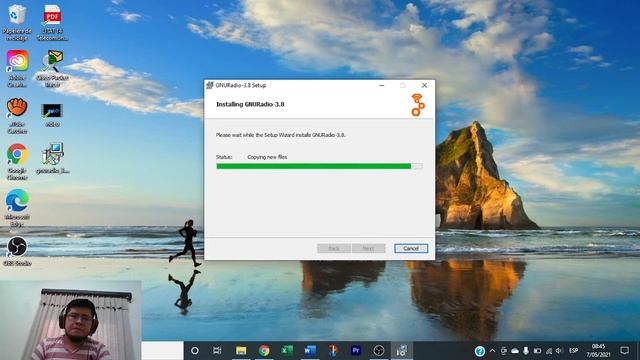Select the GNURadio installer taskbar button
This screenshot has height=360, width=640.
pos(402,351)
